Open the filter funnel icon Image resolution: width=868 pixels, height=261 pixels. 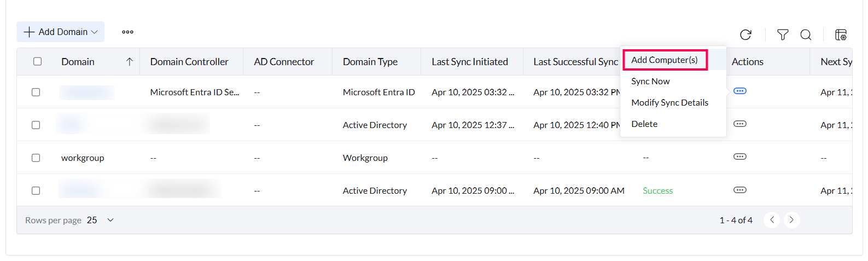point(783,35)
